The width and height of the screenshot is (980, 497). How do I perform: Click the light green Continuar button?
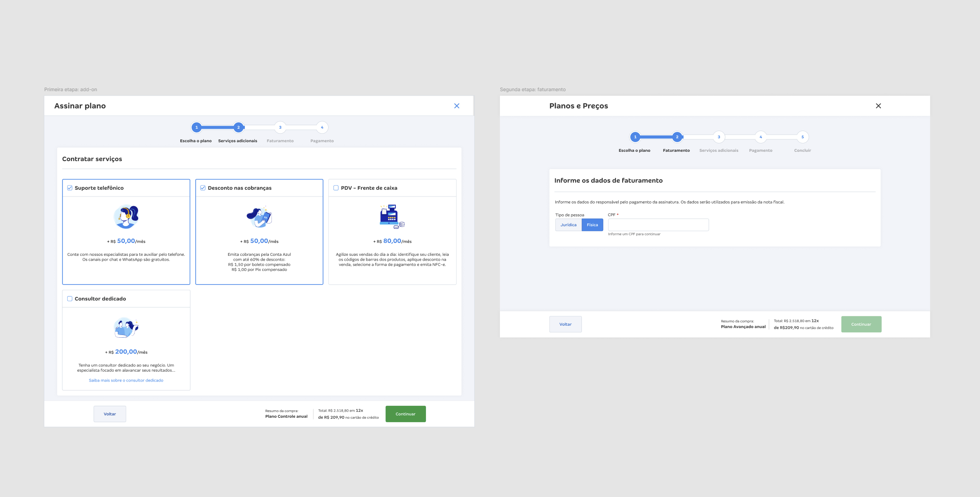click(861, 324)
